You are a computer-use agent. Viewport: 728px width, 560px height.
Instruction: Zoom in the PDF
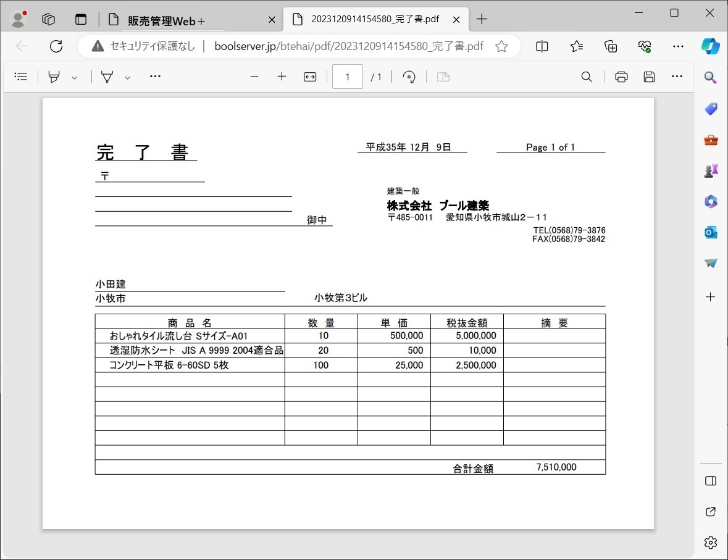(282, 77)
